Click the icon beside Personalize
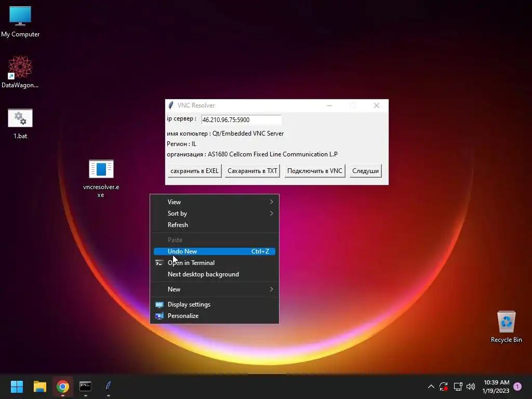Screen dimensions: 532x399 point(159,316)
